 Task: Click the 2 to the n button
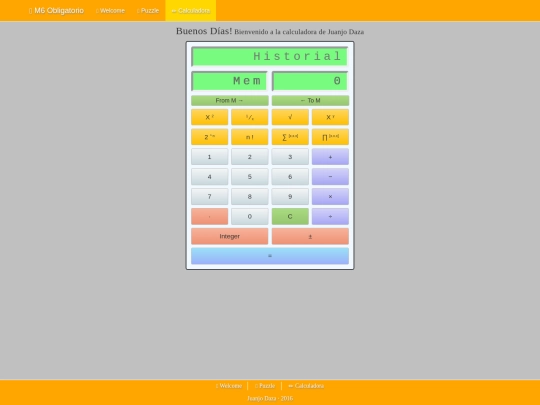pos(209,137)
